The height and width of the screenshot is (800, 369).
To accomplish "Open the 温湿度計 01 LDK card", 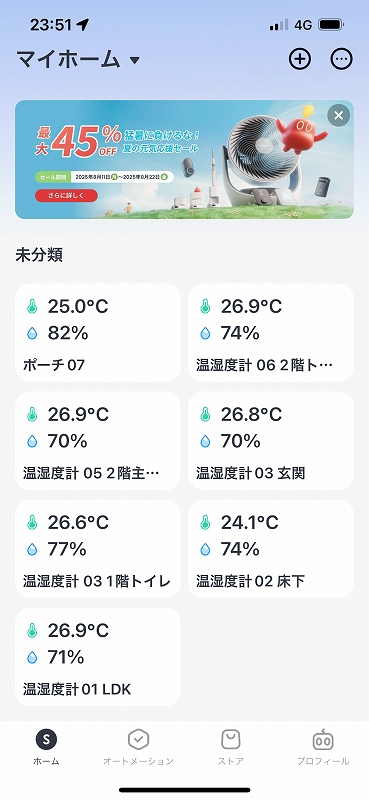I will coord(98,657).
